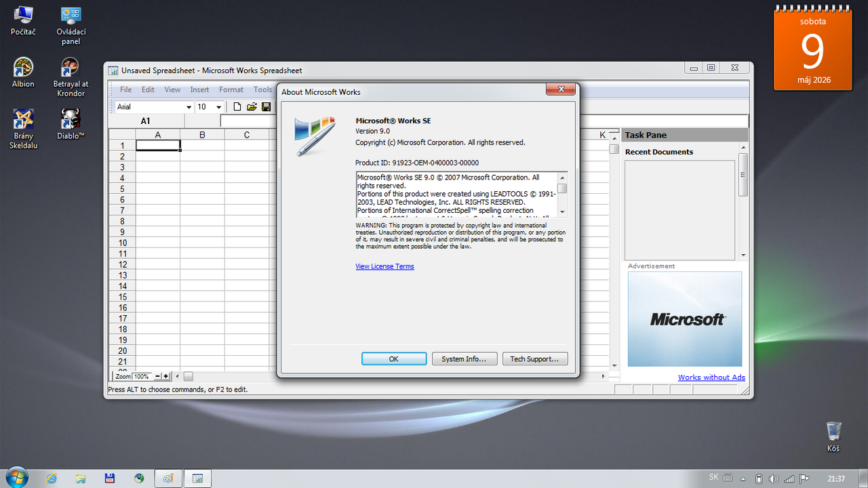Click the on-screen keyboard tray icon
Viewport: 868px width, 488px height.
728,478
